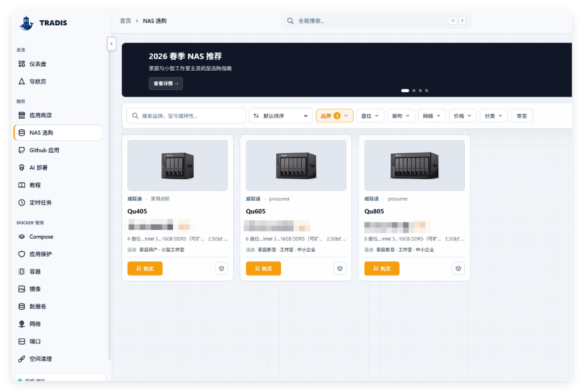583x392 pixels.
Task: Click the Qu605 product title
Action: coord(256,211)
